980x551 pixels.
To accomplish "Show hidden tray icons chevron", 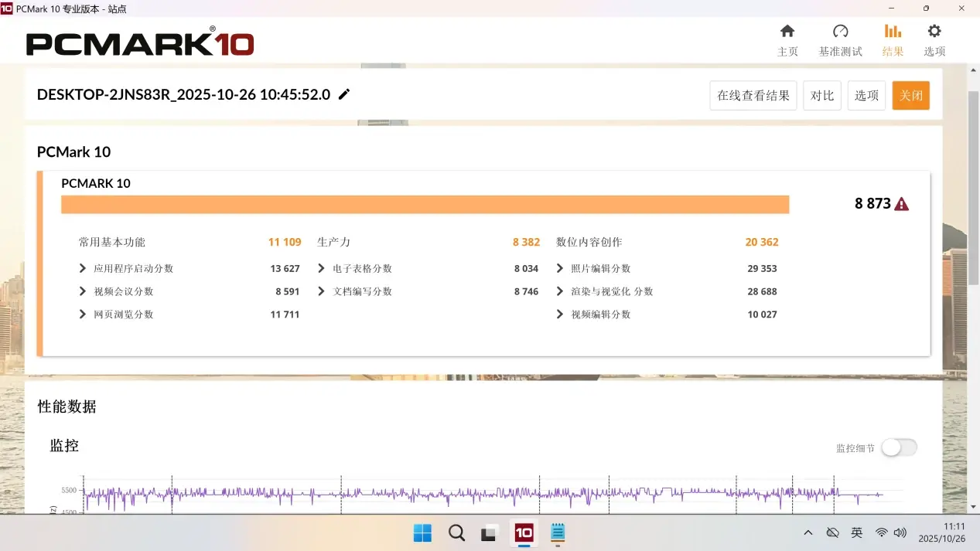I will (x=808, y=532).
